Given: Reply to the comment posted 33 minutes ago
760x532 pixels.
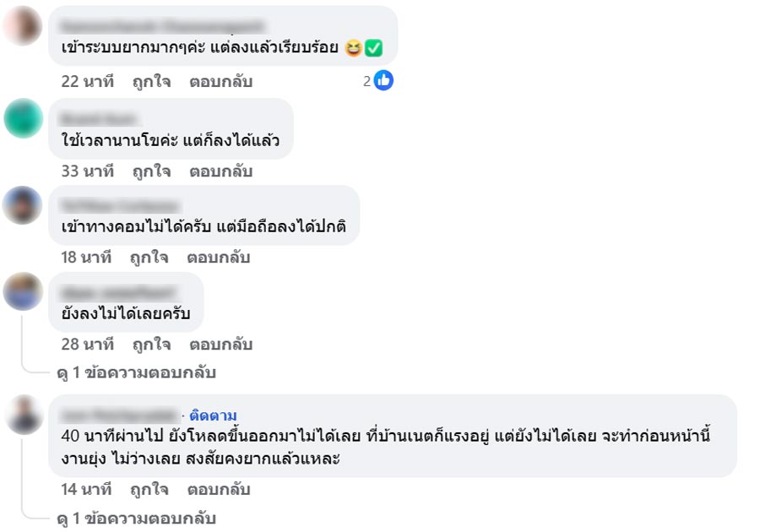Looking at the screenshot, I should click(x=220, y=171).
